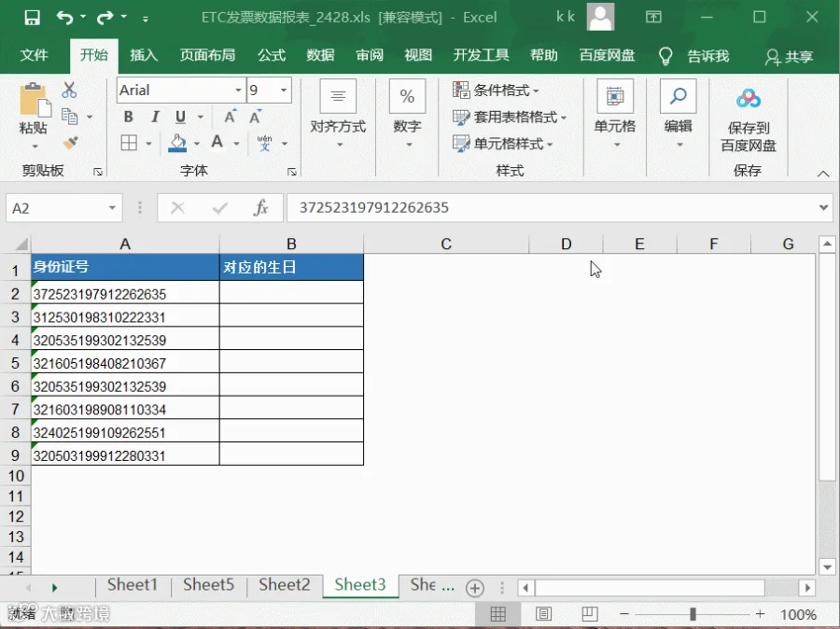Click the insert function fx icon
The height and width of the screenshot is (629, 840).
click(260, 208)
